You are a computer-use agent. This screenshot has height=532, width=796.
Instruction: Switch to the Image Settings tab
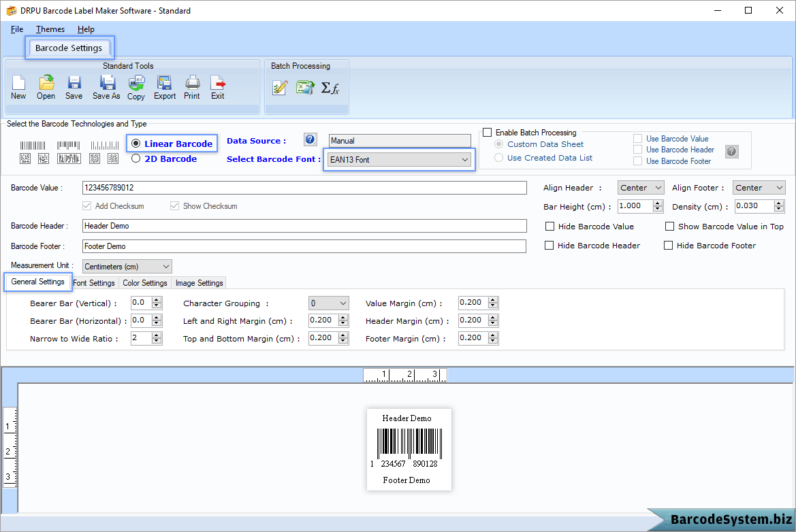point(199,283)
